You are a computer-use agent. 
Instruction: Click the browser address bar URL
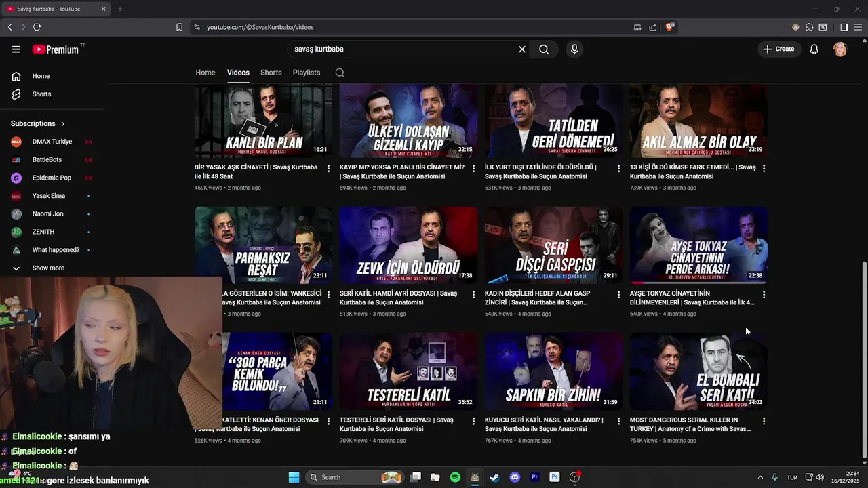(x=260, y=27)
